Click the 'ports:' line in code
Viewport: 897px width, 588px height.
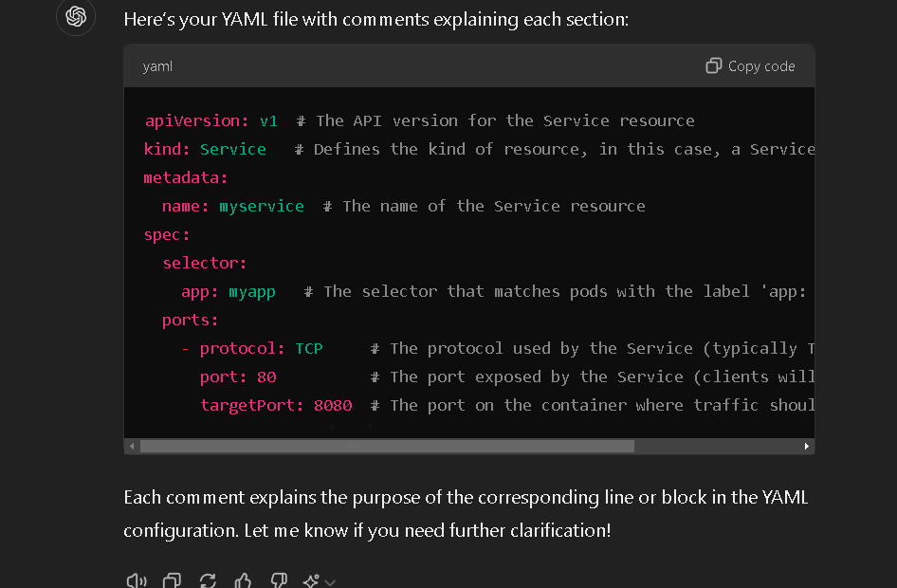pyautogui.click(x=190, y=320)
